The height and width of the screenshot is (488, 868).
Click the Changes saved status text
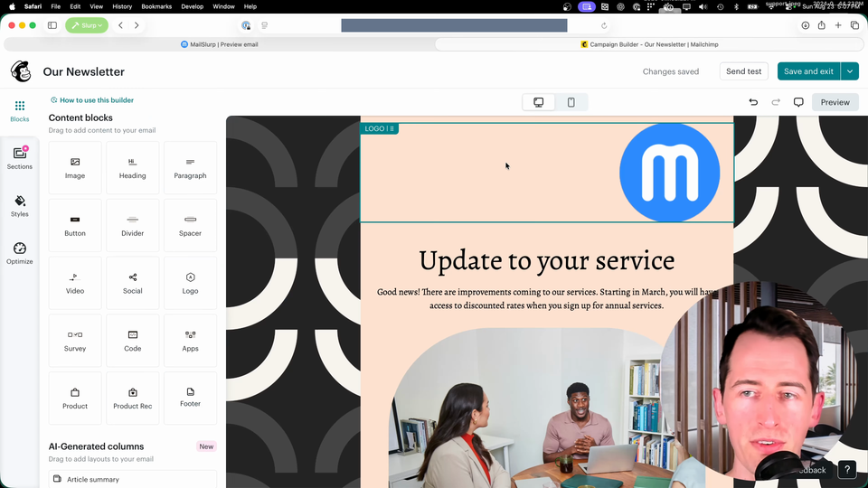click(670, 71)
